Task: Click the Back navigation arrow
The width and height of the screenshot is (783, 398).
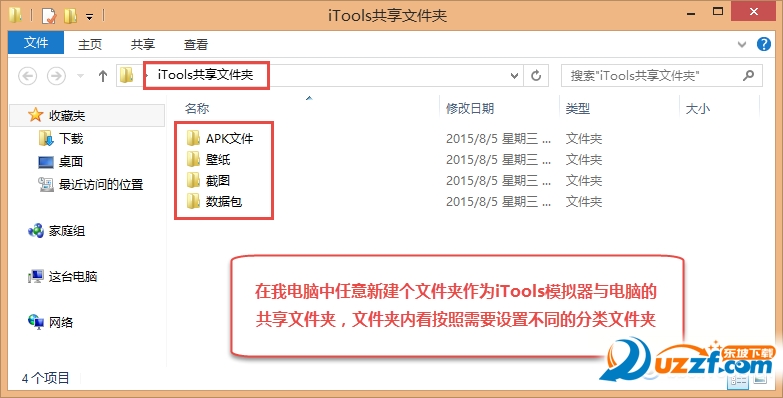Action: coord(27,76)
